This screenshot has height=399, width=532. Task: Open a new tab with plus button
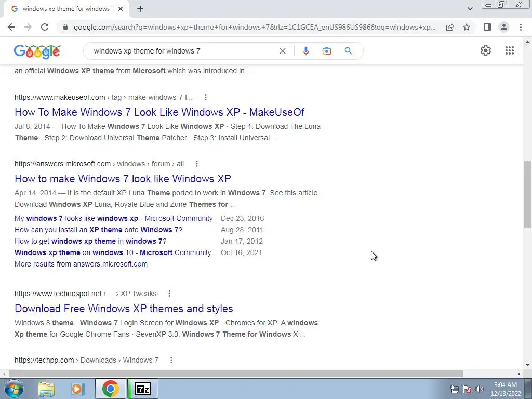coord(140,9)
